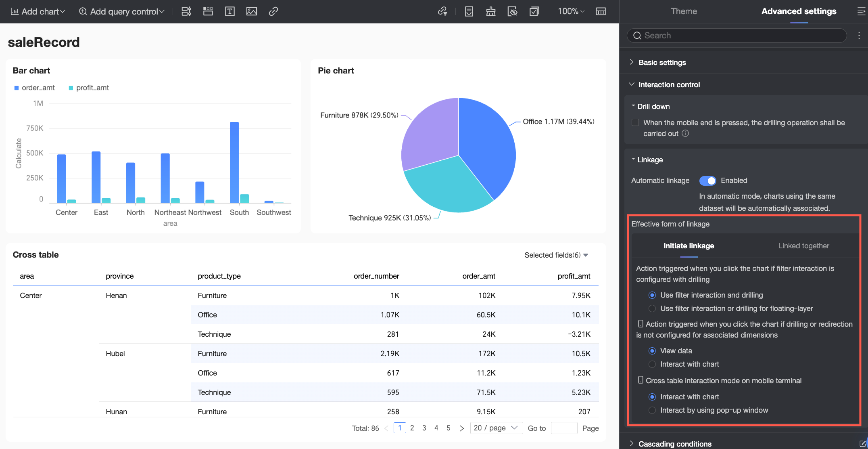Toggle the Automatic linkage switch
Image resolution: width=868 pixels, height=449 pixels.
(x=707, y=180)
